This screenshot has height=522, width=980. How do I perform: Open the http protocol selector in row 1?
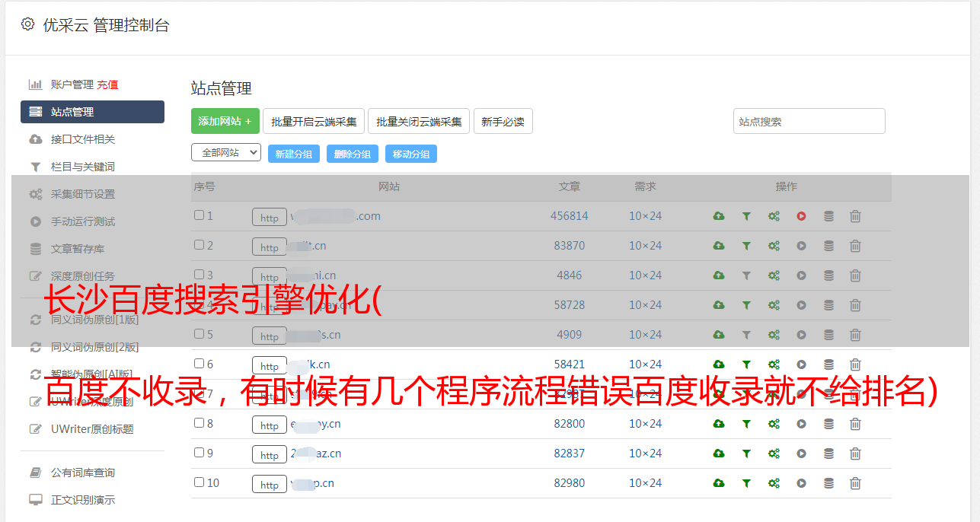pos(269,218)
